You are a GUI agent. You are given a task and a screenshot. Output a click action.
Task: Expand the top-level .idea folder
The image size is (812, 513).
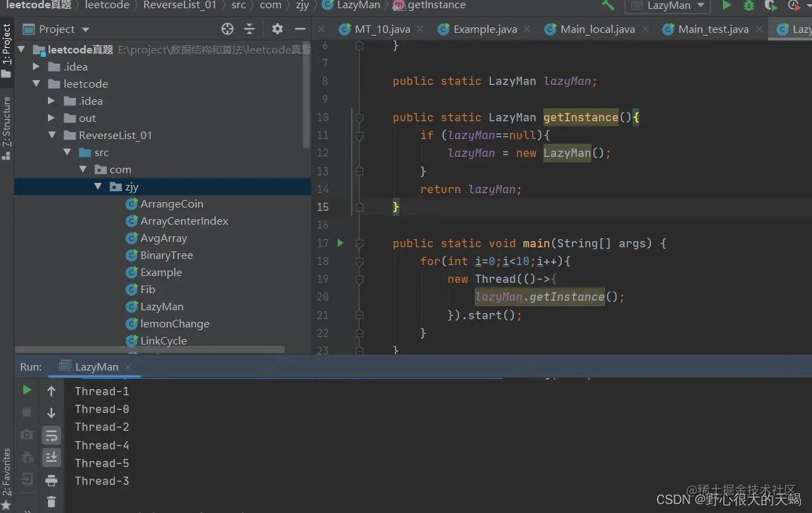click(36, 66)
